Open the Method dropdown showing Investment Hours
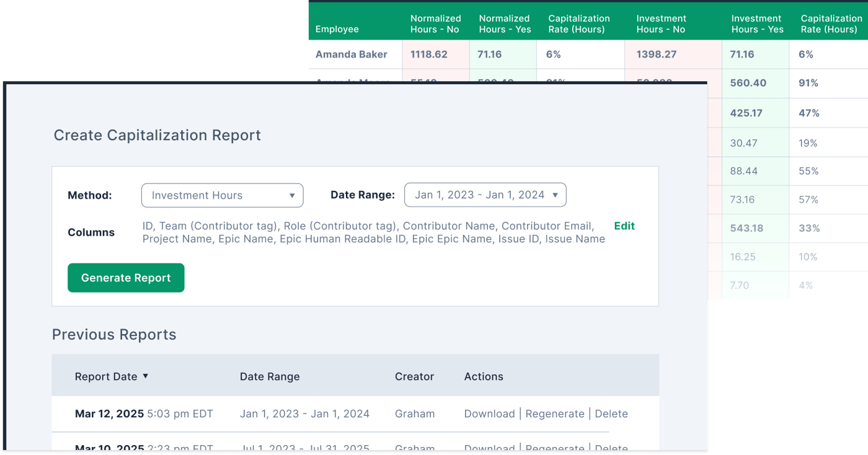 222,195
